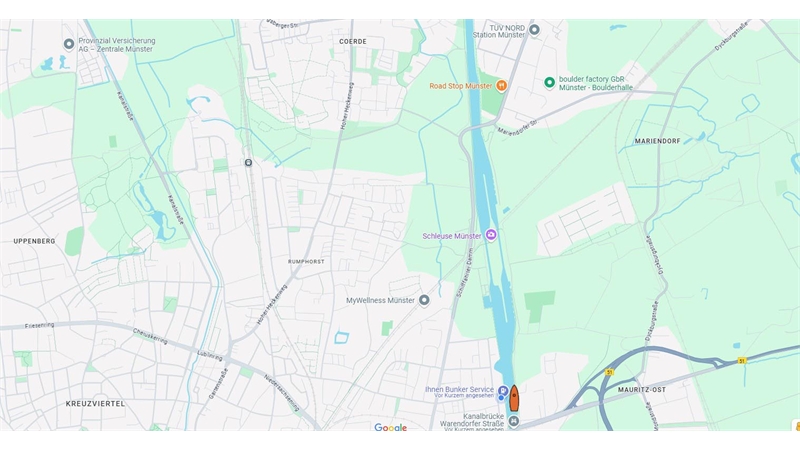Click the Schleuse Münster text label
800x450 pixels.
pyautogui.click(x=452, y=236)
